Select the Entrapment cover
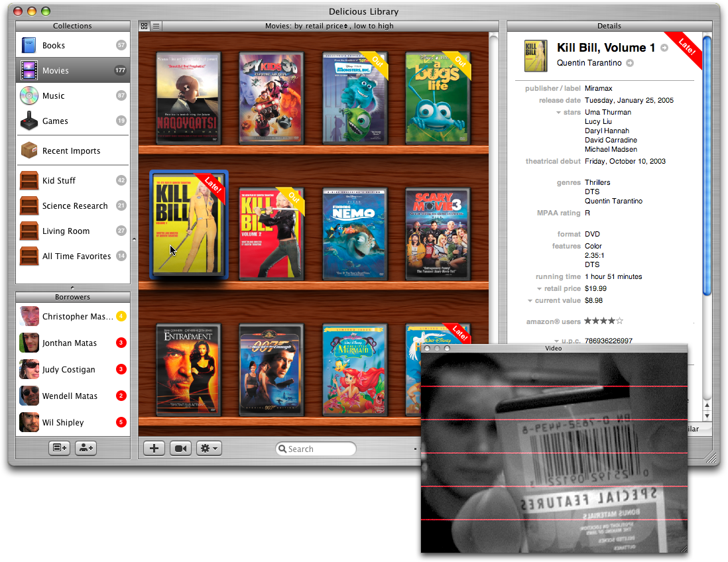The height and width of the screenshot is (562, 728). [188, 369]
